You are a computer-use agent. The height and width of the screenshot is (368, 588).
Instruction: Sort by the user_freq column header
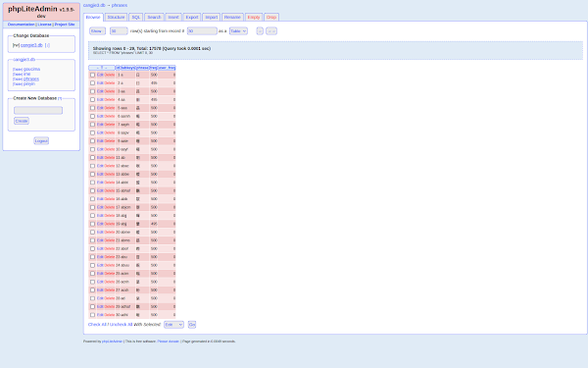[167, 68]
